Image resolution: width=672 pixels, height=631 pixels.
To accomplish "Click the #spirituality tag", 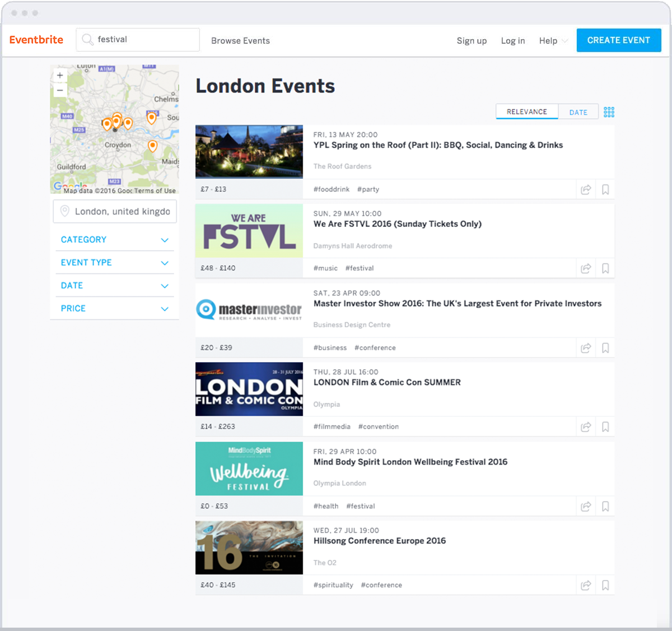I will [x=333, y=586].
